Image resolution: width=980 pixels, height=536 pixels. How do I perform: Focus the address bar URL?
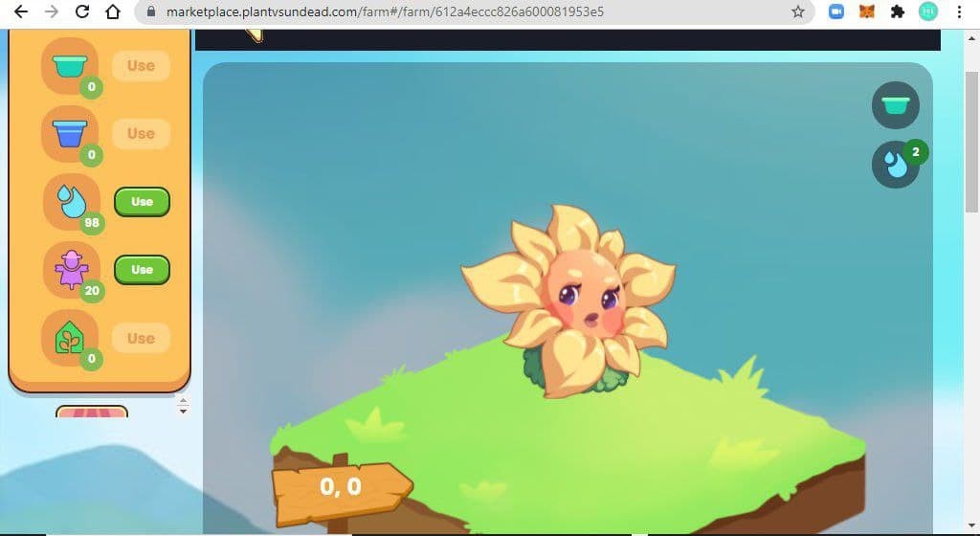385,11
